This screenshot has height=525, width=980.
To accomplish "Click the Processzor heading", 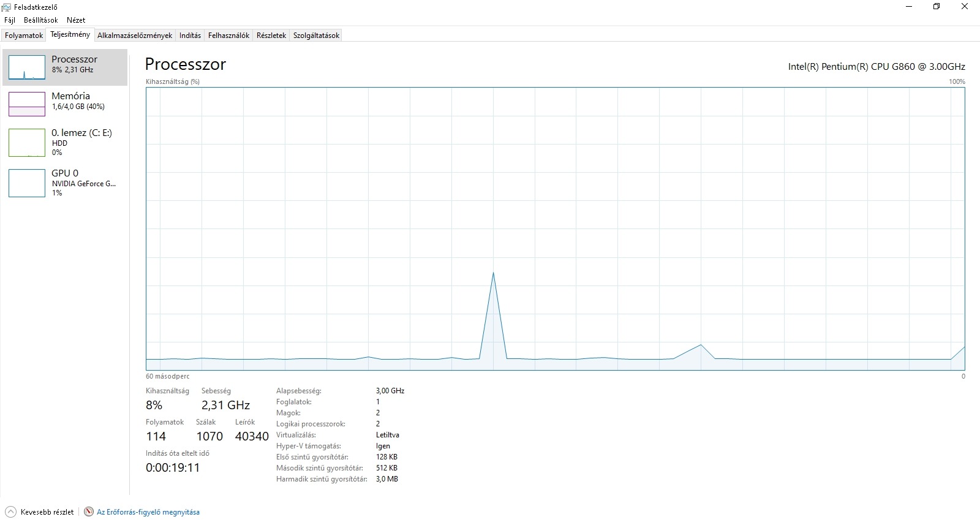I will click(185, 64).
